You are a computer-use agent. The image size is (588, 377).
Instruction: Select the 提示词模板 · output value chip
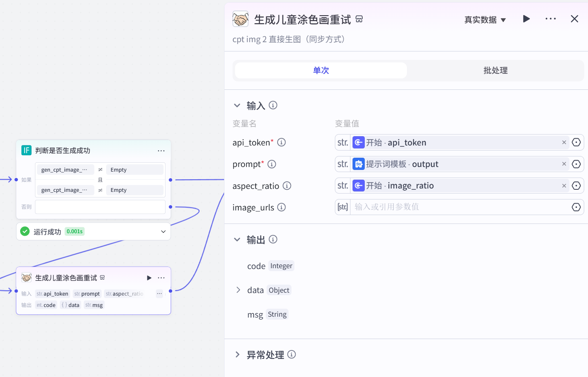460,164
